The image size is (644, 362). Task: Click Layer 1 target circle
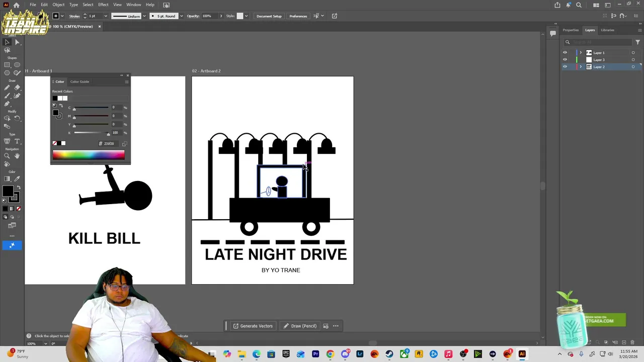coord(633,53)
